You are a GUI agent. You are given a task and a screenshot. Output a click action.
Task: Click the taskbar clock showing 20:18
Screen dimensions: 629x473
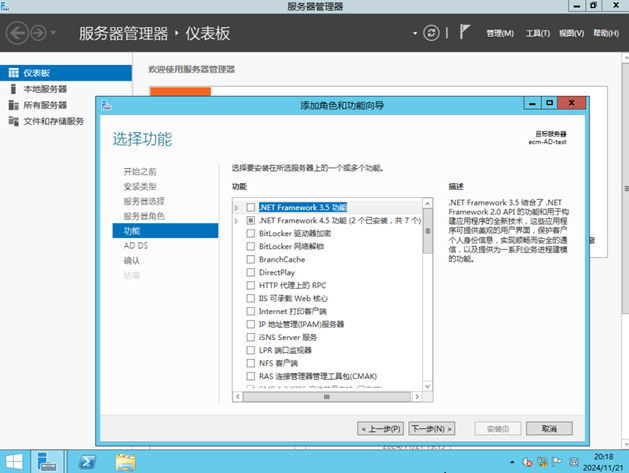coord(603,462)
